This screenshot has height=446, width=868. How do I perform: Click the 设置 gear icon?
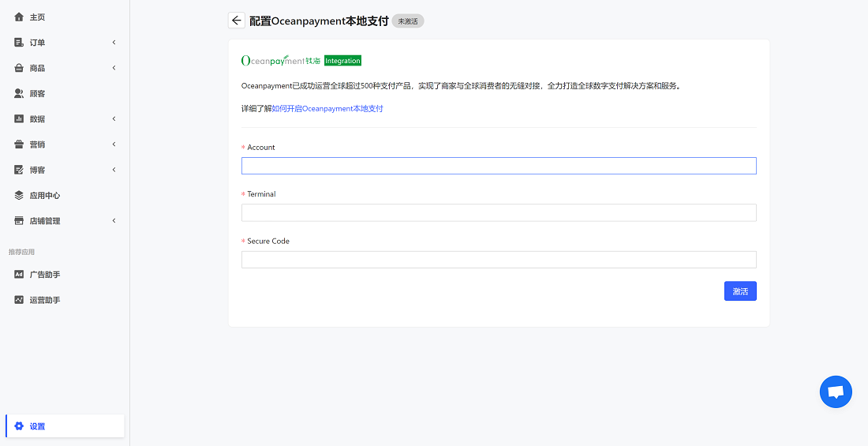(19, 426)
